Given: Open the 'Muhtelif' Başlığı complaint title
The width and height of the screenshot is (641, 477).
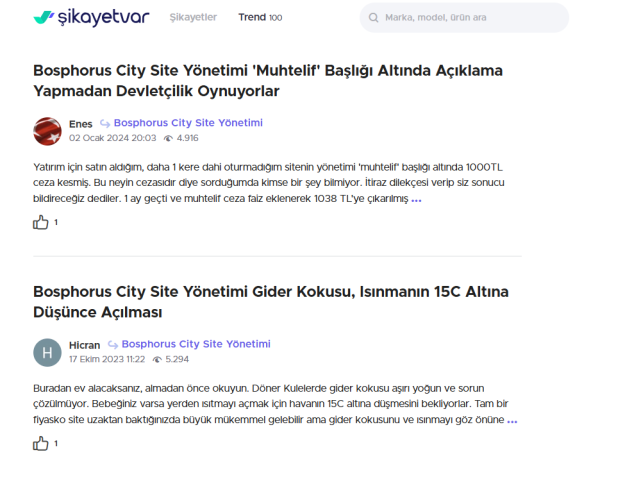Looking at the screenshot, I should click(267, 81).
